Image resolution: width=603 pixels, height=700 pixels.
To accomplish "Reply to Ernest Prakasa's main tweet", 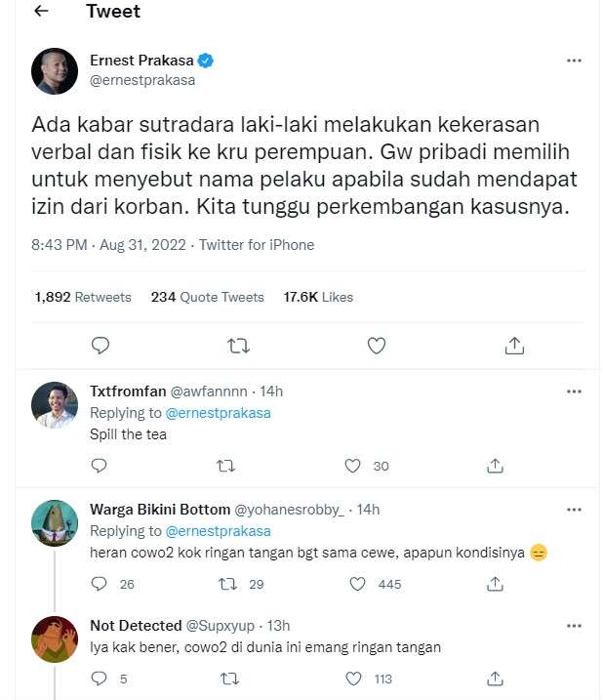I will click(x=100, y=345).
